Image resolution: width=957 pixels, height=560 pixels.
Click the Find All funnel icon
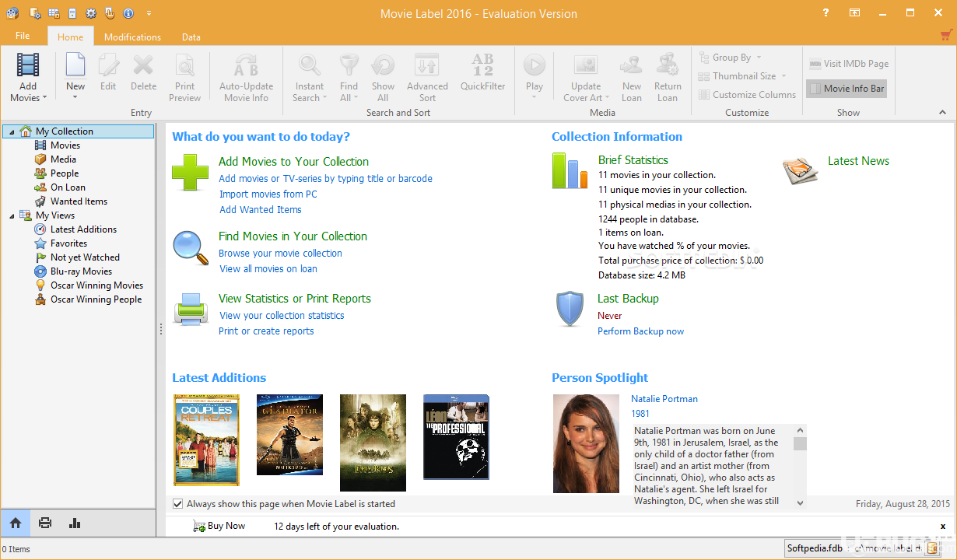click(x=349, y=65)
